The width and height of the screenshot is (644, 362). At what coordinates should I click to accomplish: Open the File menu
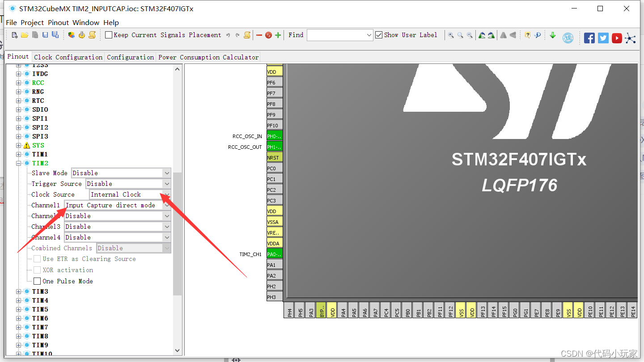pos(12,22)
